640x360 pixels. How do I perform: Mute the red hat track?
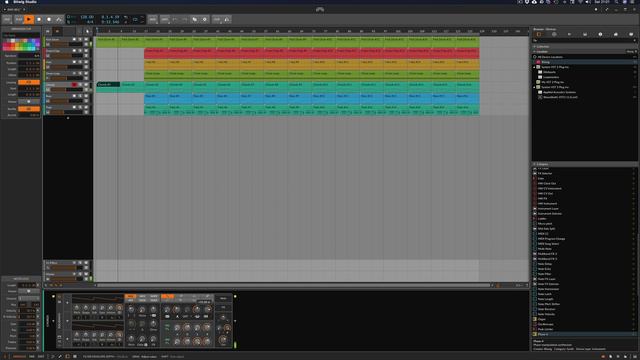[86, 51]
